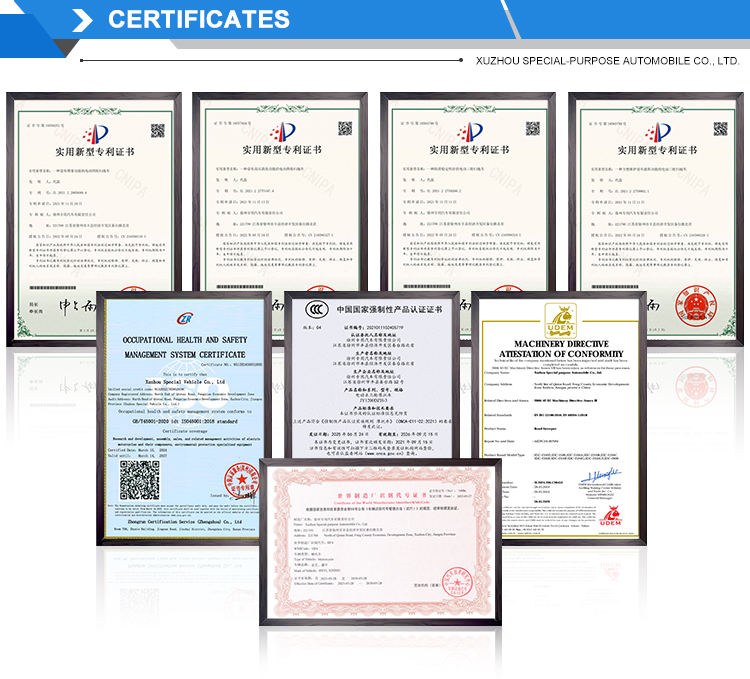Viewport: 750px width, 679px height.
Task: Open the pink World Manufacturer Identifier certificate
Action: pyautogui.click(x=380, y=542)
